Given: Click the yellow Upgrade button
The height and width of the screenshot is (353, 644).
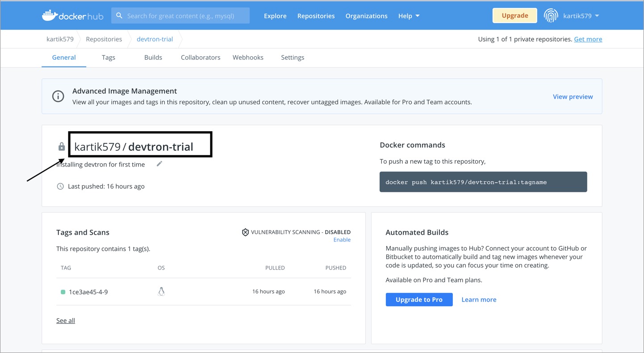Looking at the screenshot, I should [x=514, y=16].
